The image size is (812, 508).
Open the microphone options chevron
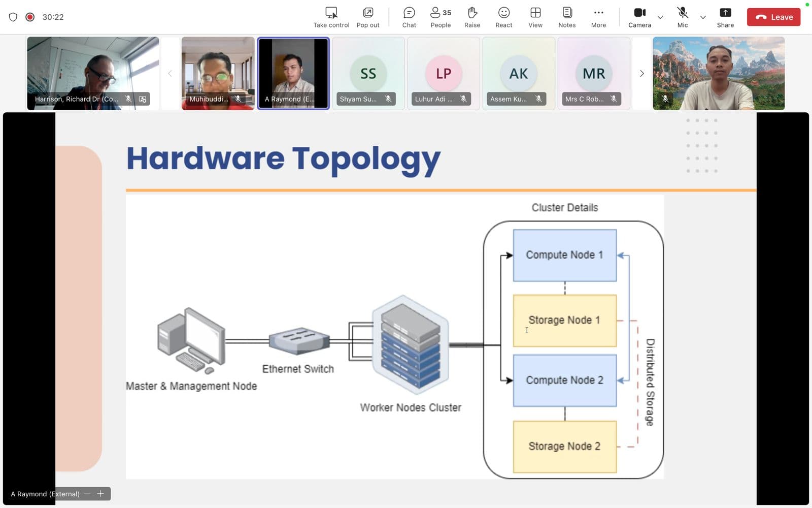(703, 17)
